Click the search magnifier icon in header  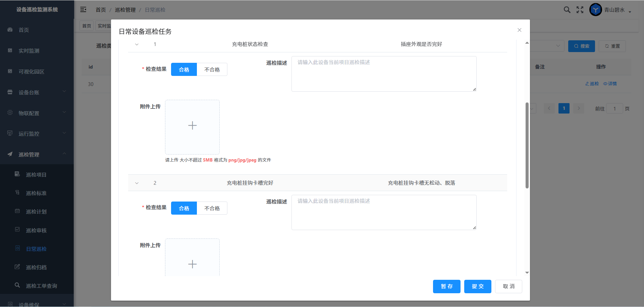[x=567, y=10]
